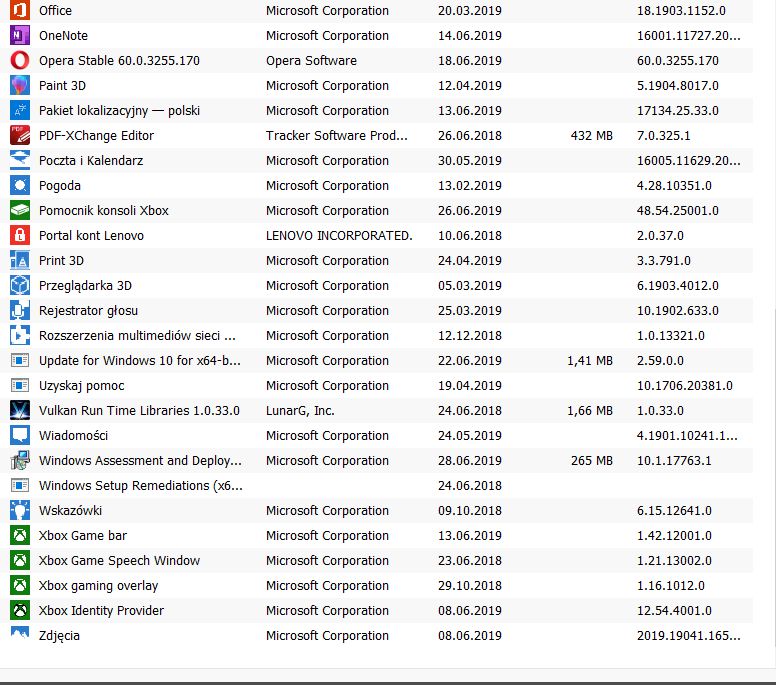Click install date 28.06.2019
776x685 pixels.
470,460
